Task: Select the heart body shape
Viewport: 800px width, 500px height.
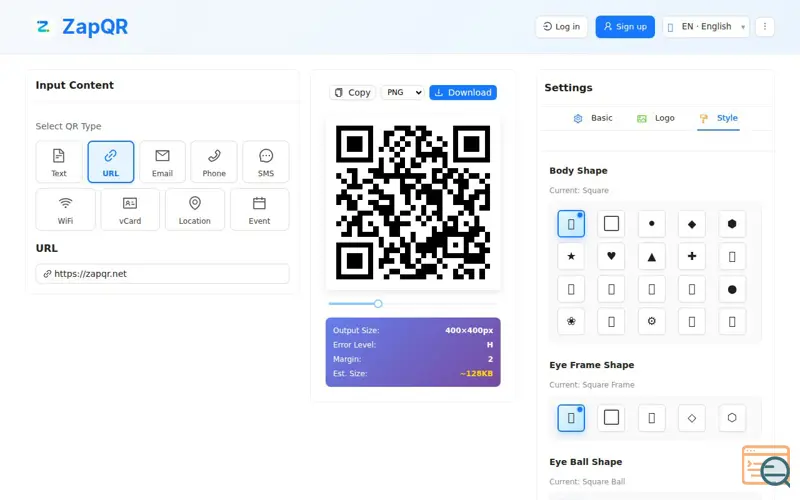Action: click(x=611, y=256)
